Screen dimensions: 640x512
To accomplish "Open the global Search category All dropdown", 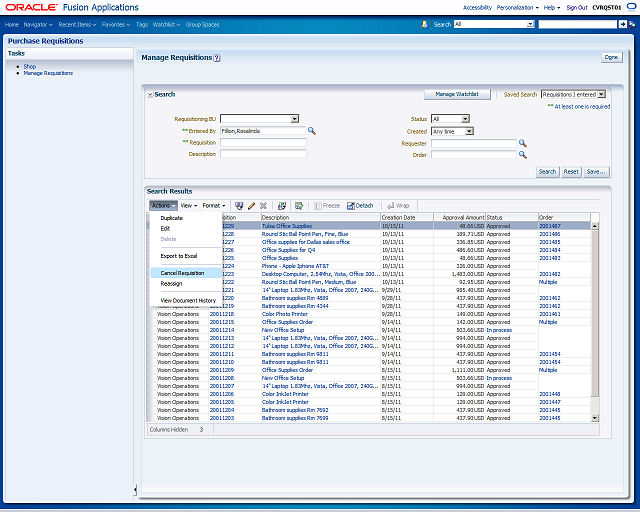I will pyautogui.click(x=530, y=24).
